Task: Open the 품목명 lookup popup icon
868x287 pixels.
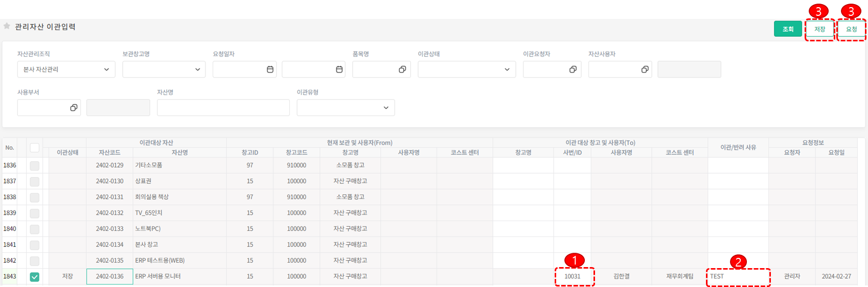Action: tap(402, 69)
